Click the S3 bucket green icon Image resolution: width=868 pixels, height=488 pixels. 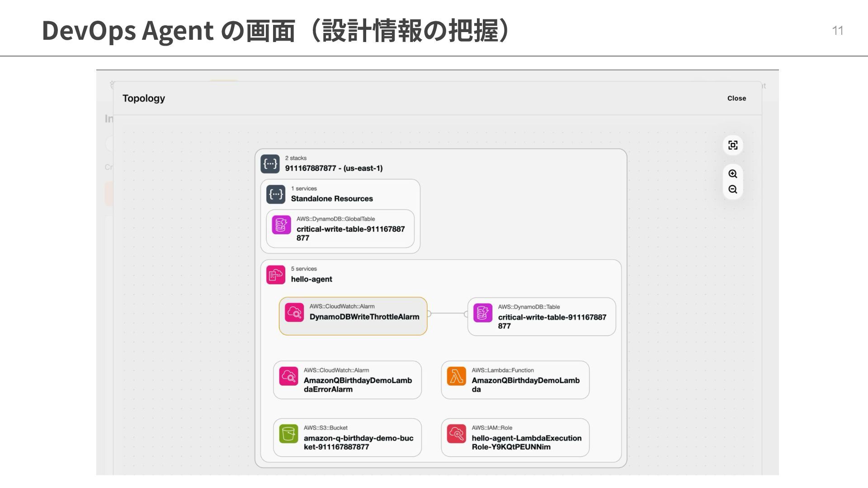[288, 434]
